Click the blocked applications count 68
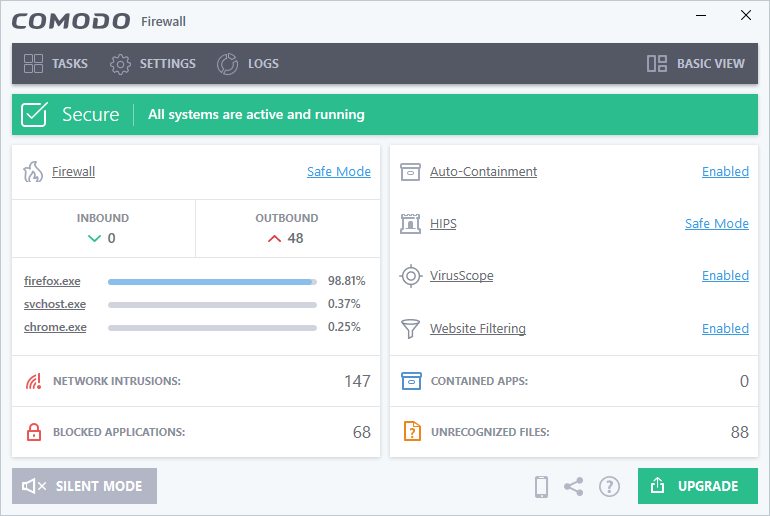 coord(362,432)
